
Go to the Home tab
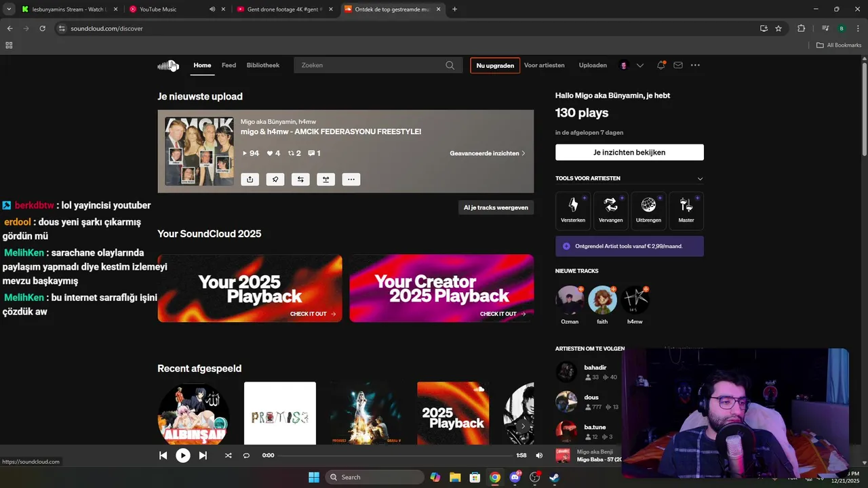tap(202, 66)
